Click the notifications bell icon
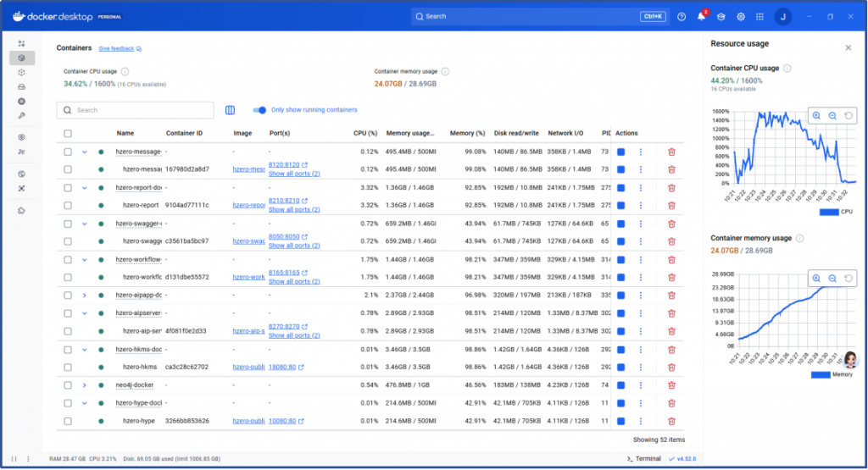Image resolution: width=868 pixels, height=470 pixels. pos(701,16)
